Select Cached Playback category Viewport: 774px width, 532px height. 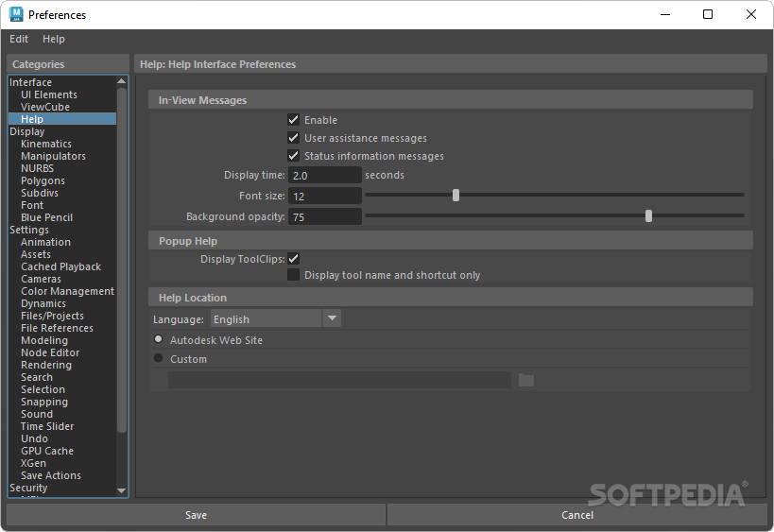[x=60, y=266]
